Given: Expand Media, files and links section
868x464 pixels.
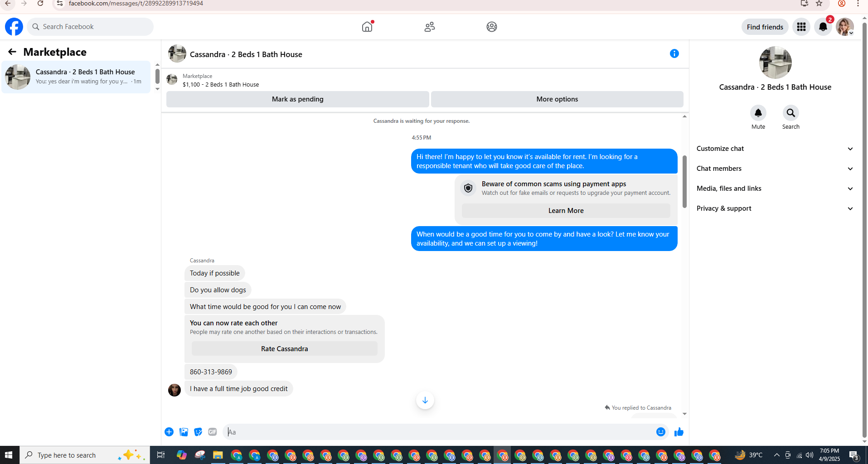Looking at the screenshot, I should [775, 188].
